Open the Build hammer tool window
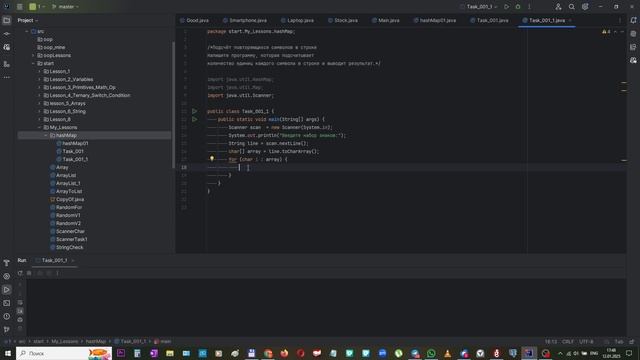640x360 pixels. [x=7, y=263]
